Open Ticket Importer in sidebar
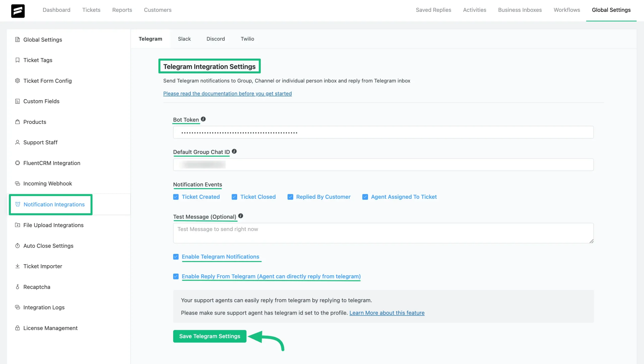This screenshot has height=364, width=644. point(43,266)
